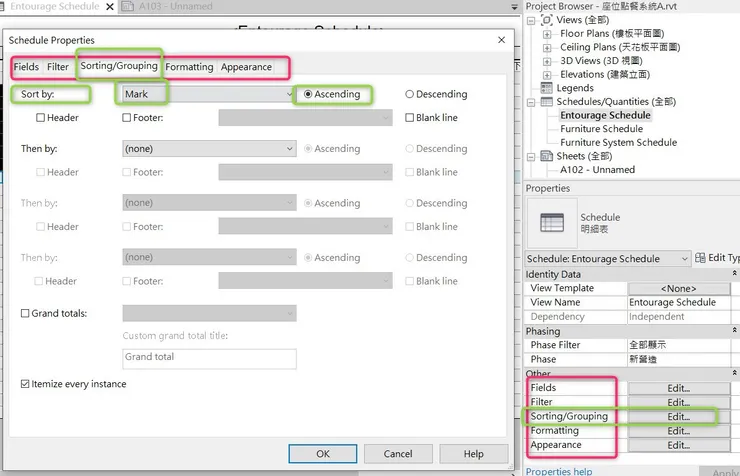Viewport: 740px width, 476px height.
Task: Expand the Ceiling Plans node
Action: pyautogui.click(x=547, y=48)
